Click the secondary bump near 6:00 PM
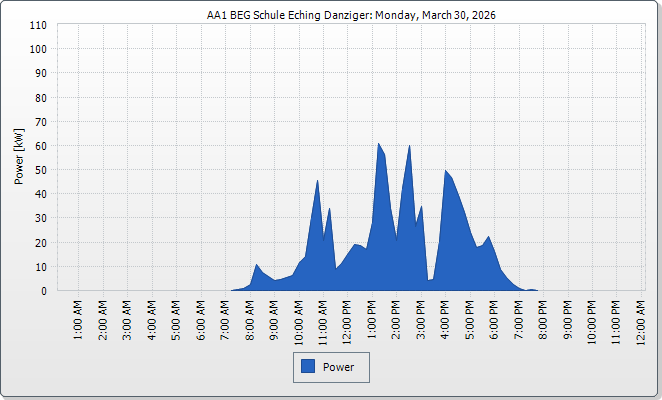 coord(489,239)
